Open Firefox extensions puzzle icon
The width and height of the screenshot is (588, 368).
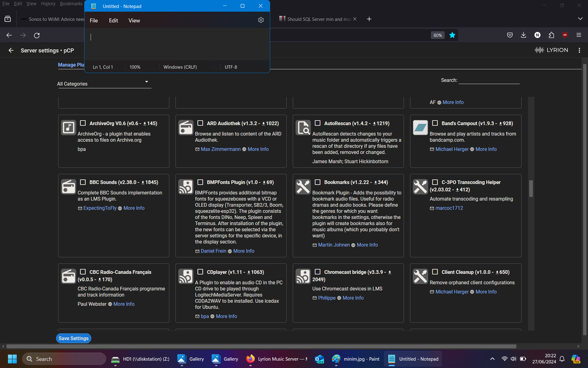point(551,35)
